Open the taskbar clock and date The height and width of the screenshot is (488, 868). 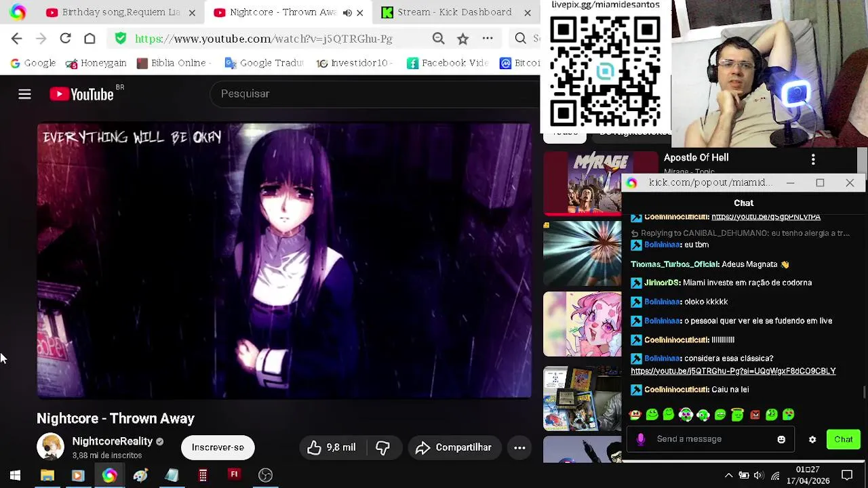coord(808,475)
